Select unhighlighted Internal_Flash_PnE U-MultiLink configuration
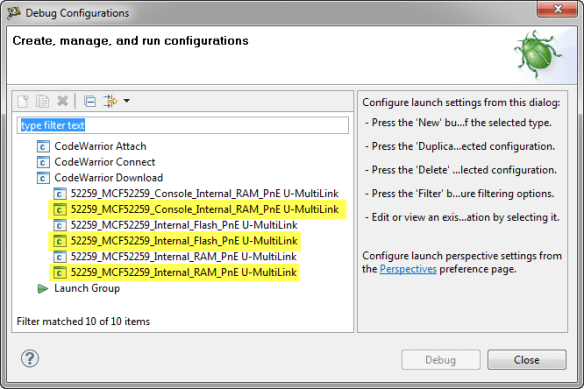Screen dimensions: 584x389 (x=184, y=225)
